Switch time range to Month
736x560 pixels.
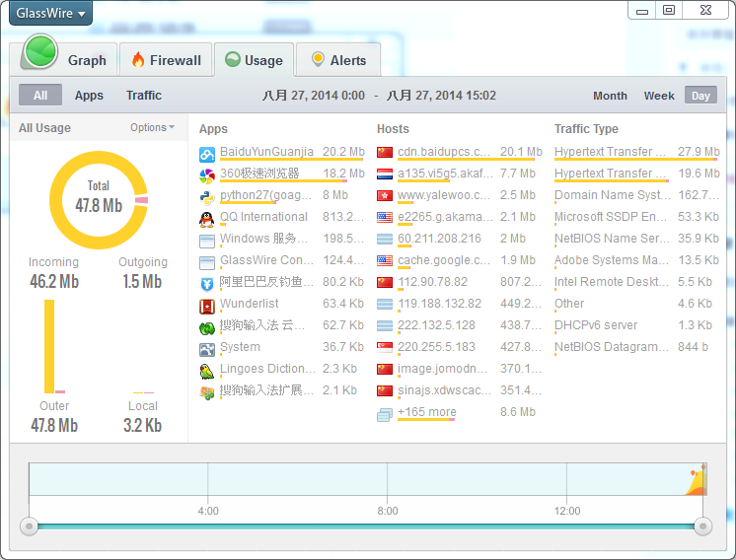(610, 96)
